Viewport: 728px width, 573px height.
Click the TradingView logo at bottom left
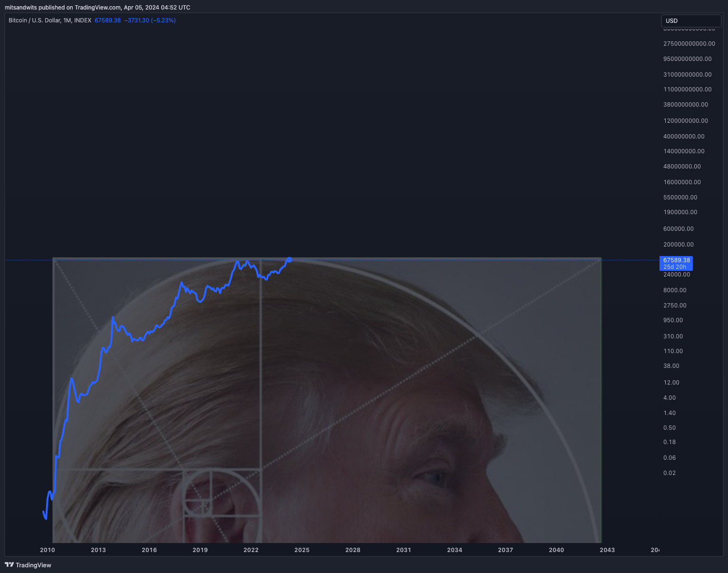[28, 565]
